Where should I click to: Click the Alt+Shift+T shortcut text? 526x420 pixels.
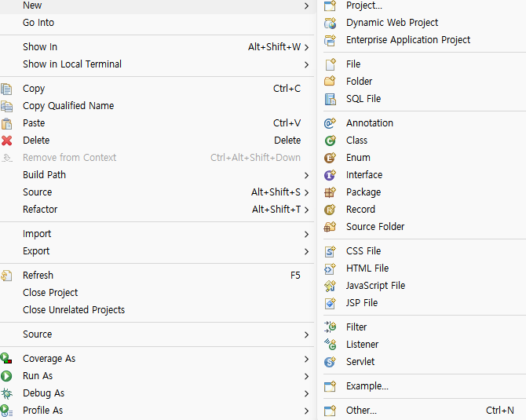tap(276, 210)
